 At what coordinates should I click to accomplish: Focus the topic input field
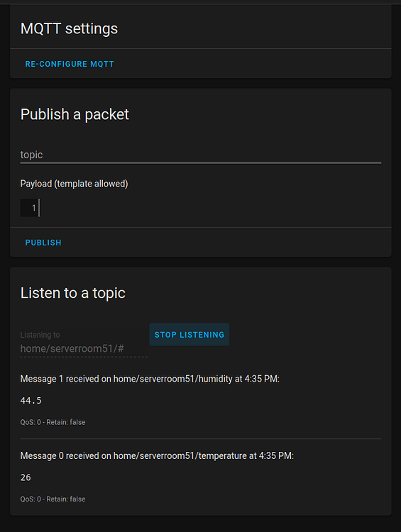coord(201,155)
